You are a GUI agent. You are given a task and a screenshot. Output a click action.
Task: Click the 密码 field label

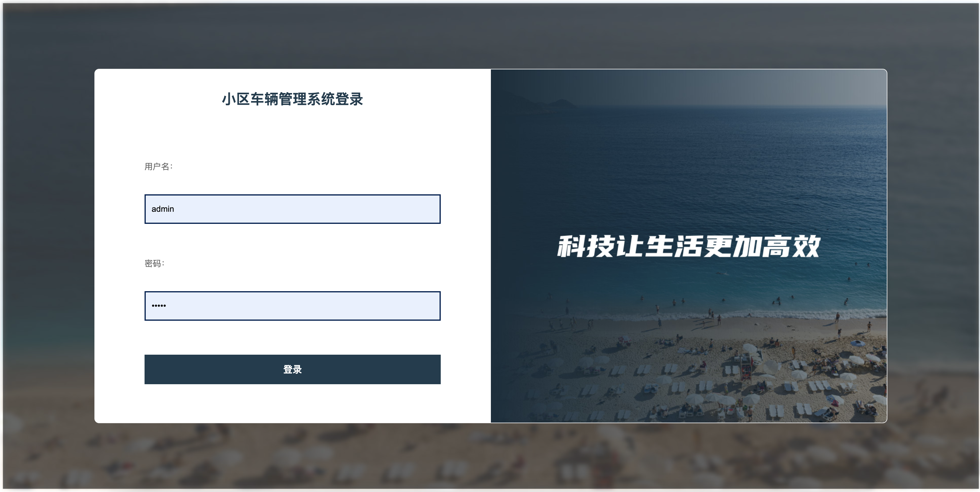[x=154, y=263]
